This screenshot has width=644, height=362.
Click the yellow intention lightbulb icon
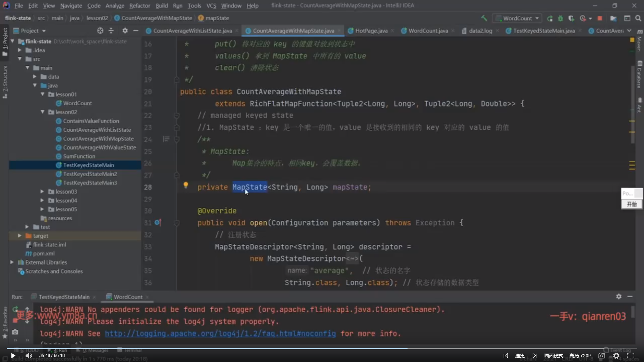185,185
